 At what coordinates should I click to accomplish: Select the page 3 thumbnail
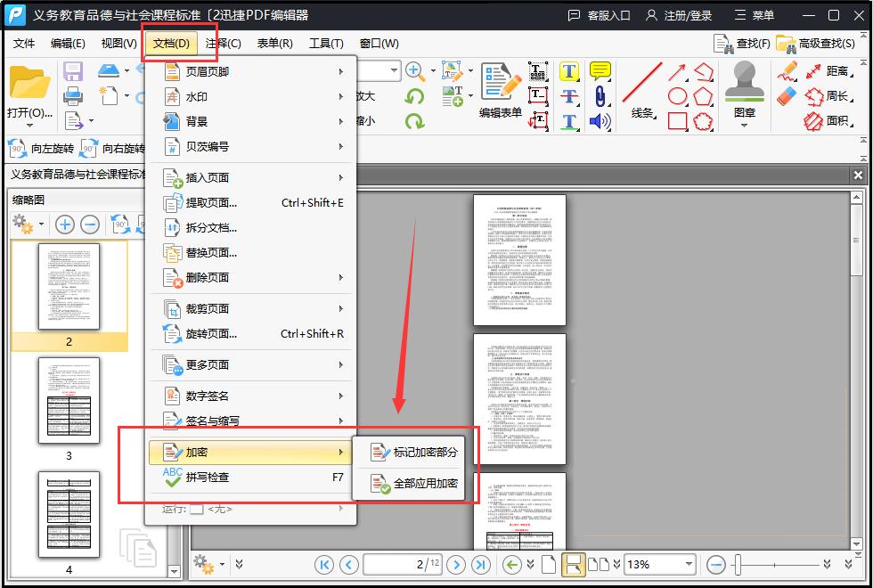(x=69, y=400)
